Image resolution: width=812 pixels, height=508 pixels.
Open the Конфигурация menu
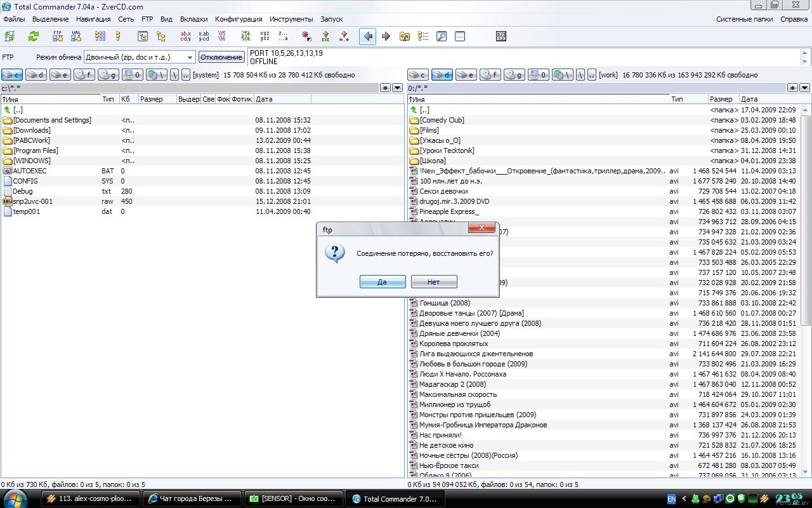239,19
